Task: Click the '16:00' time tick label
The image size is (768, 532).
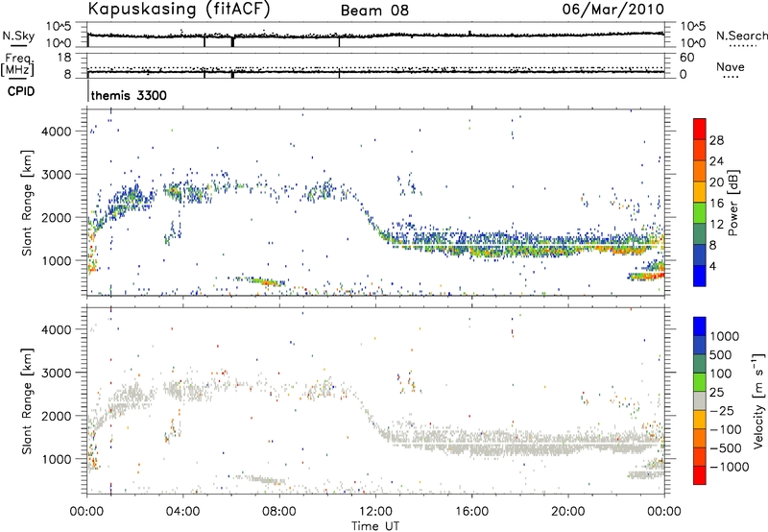Action: (x=471, y=512)
